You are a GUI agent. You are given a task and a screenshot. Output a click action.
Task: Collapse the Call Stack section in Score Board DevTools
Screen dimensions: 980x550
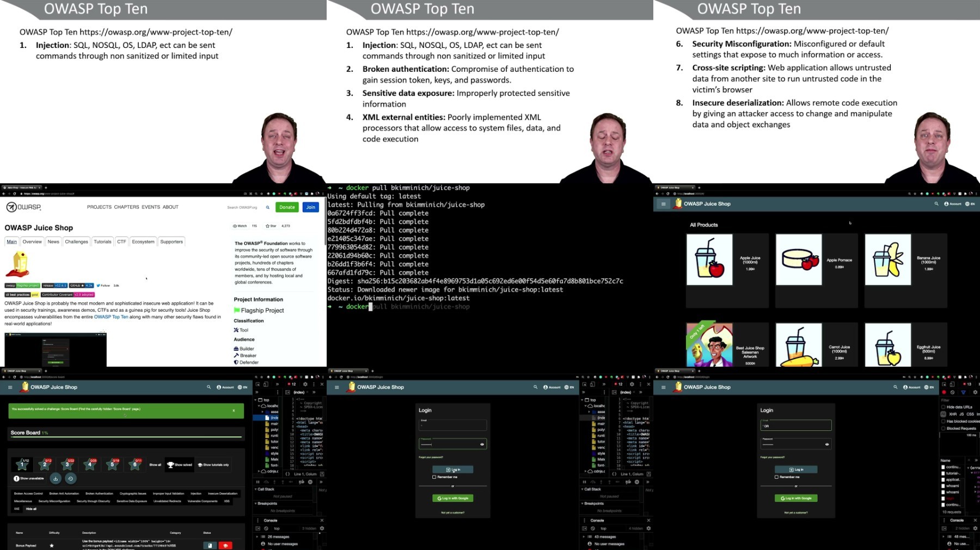point(256,490)
